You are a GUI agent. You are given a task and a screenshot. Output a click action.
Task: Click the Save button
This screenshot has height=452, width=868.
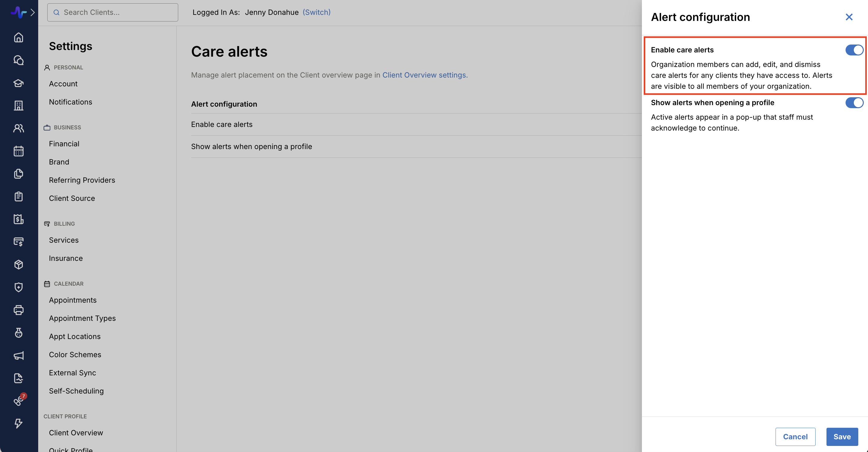click(842, 437)
